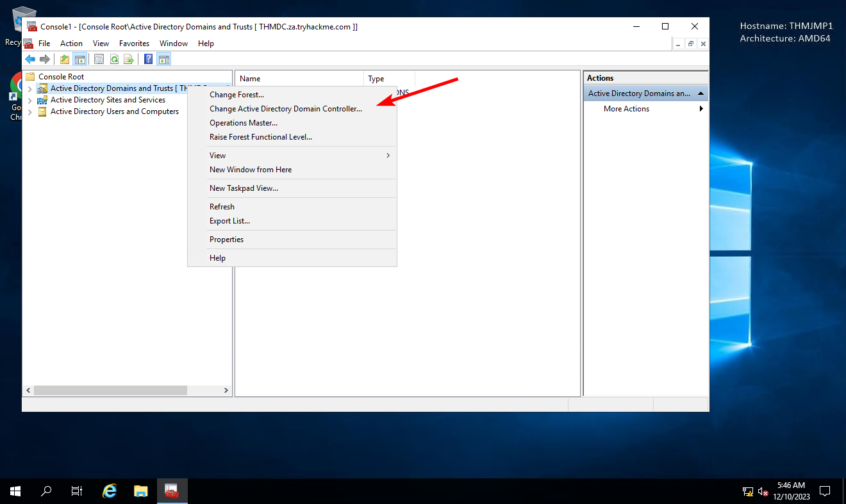Screen dimensions: 846x504
Task: Open the View menu in the menu bar
Action: 101,44
